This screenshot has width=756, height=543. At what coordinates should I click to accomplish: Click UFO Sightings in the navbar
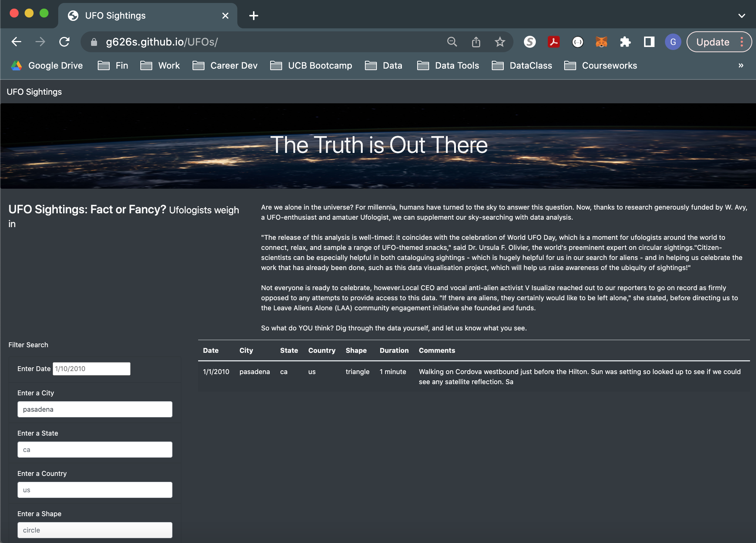tap(34, 92)
